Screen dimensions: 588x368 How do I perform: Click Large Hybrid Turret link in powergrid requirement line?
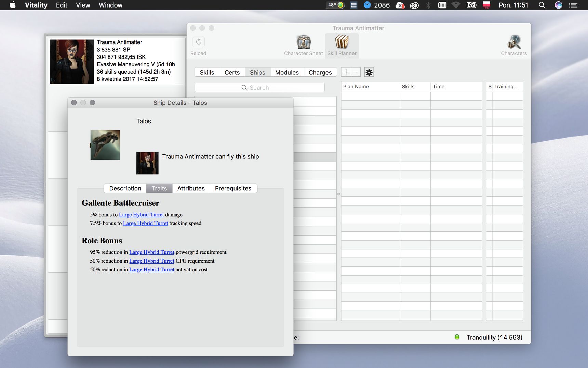click(x=152, y=252)
